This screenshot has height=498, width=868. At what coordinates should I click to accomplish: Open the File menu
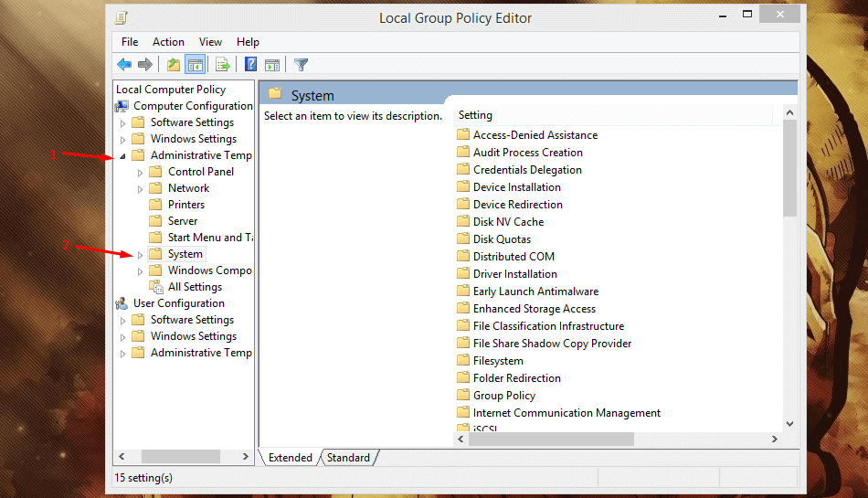pyautogui.click(x=130, y=42)
